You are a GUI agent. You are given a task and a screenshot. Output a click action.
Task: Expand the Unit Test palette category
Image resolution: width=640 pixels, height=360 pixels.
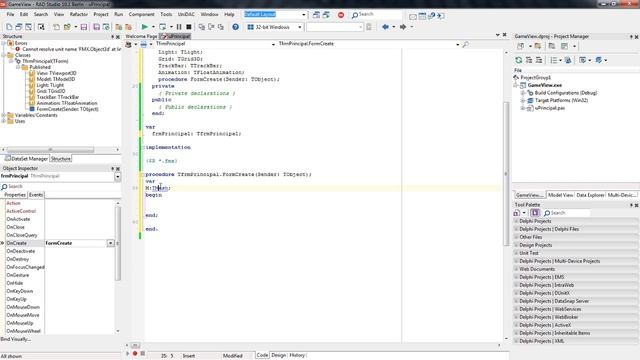(x=516, y=253)
